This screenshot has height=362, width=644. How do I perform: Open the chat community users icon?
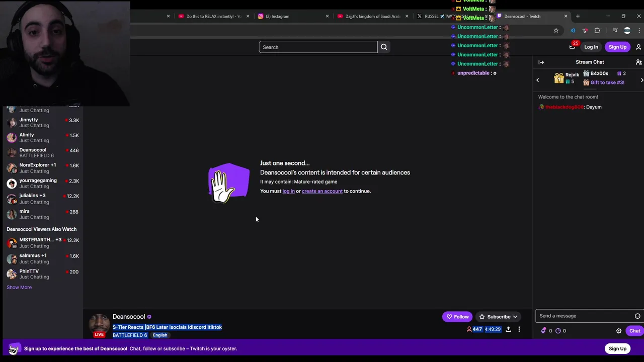tap(638, 62)
